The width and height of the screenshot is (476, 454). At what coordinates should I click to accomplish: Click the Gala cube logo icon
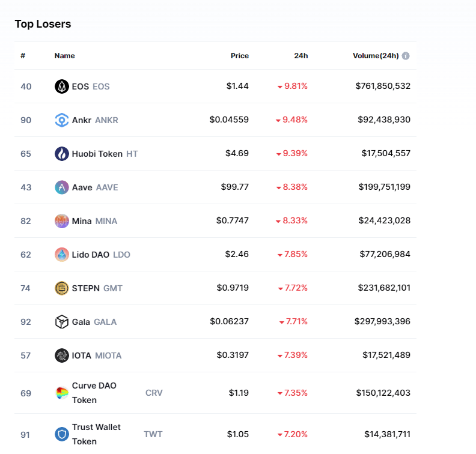62,322
